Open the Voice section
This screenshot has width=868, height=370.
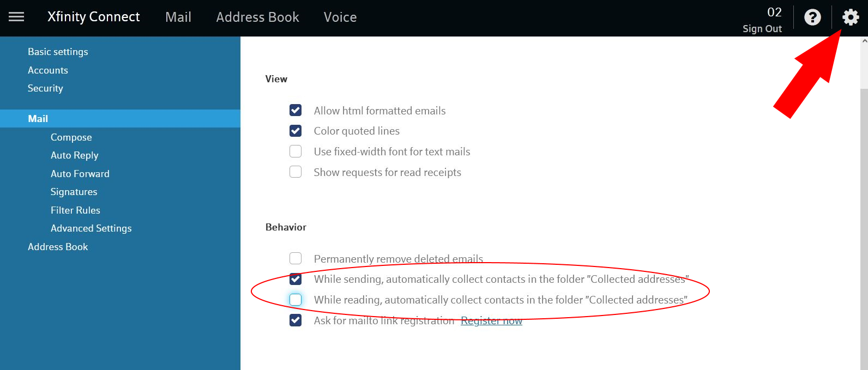tap(340, 17)
